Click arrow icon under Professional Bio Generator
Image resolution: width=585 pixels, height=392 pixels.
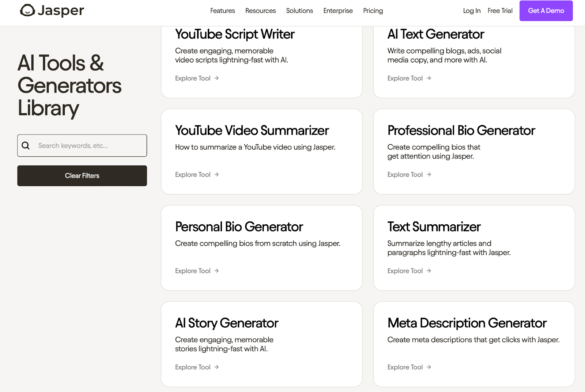pyautogui.click(x=429, y=175)
